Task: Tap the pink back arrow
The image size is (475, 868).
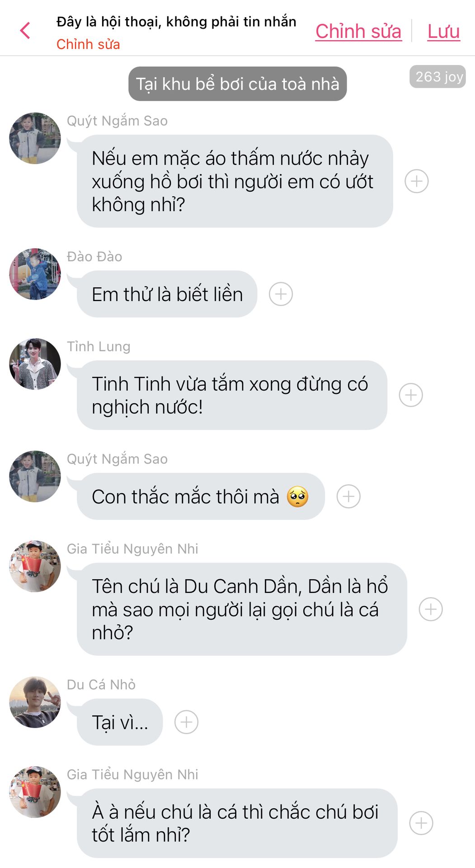Action: [x=25, y=31]
